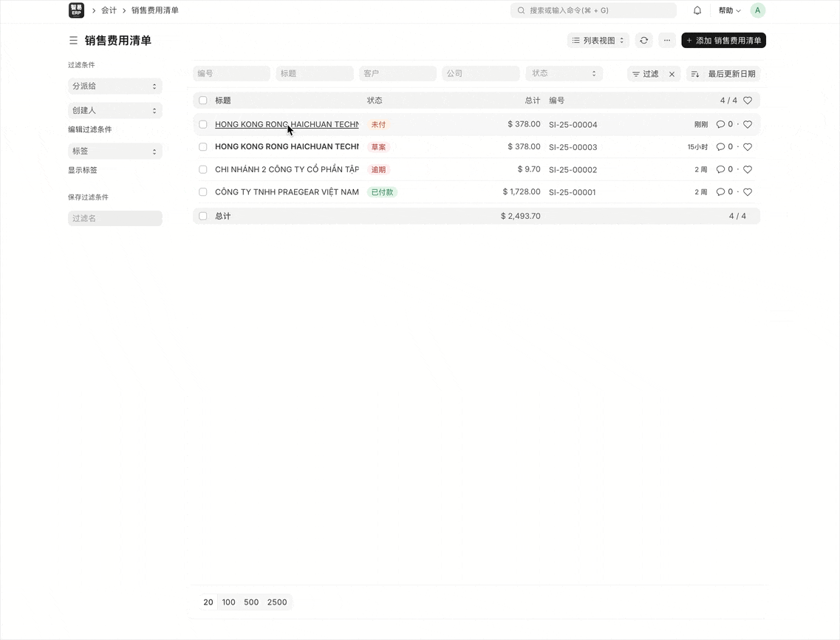Click the 过滤名 input field
The width and height of the screenshot is (840, 640).
[x=115, y=219]
